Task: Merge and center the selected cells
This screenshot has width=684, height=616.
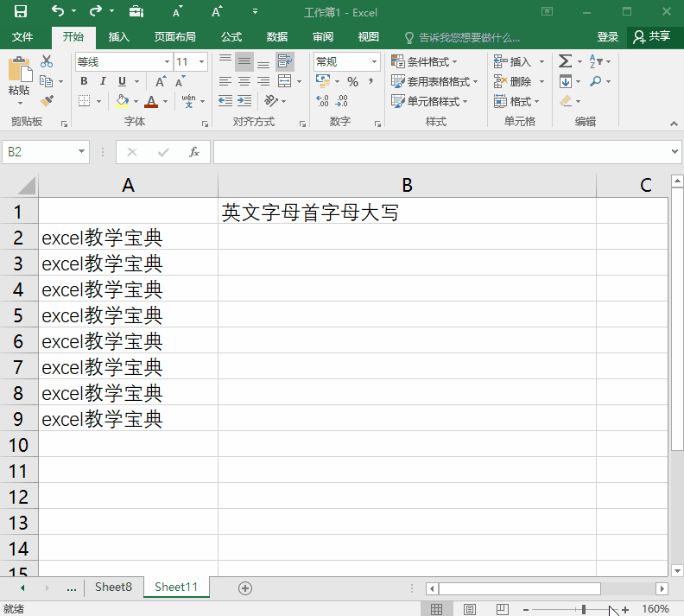Action: (285, 81)
